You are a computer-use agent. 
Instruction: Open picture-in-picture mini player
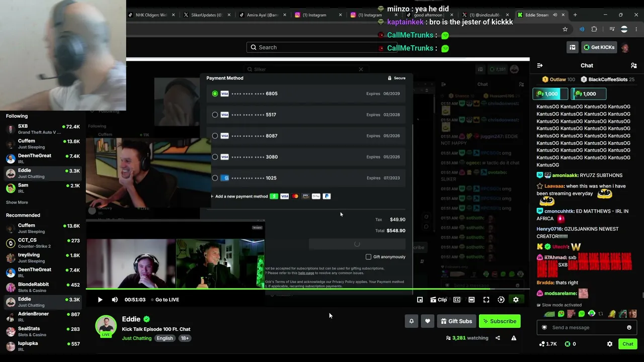click(420, 300)
